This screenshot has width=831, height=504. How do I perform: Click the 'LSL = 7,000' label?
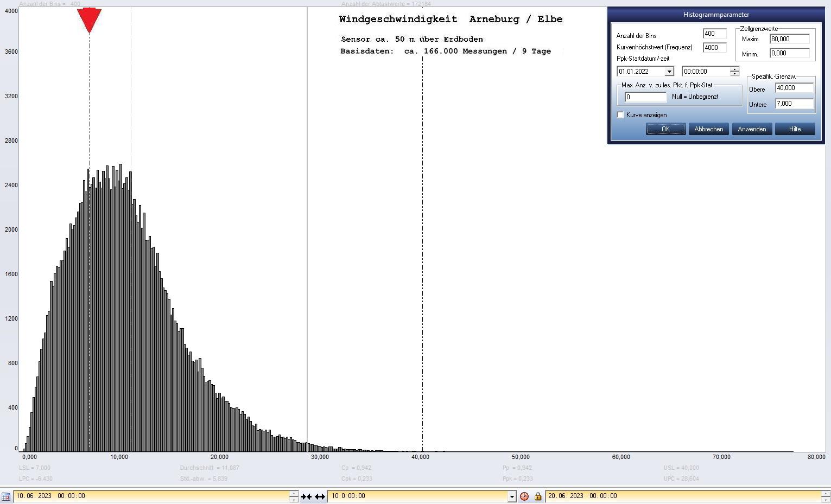pyautogui.click(x=35, y=468)
